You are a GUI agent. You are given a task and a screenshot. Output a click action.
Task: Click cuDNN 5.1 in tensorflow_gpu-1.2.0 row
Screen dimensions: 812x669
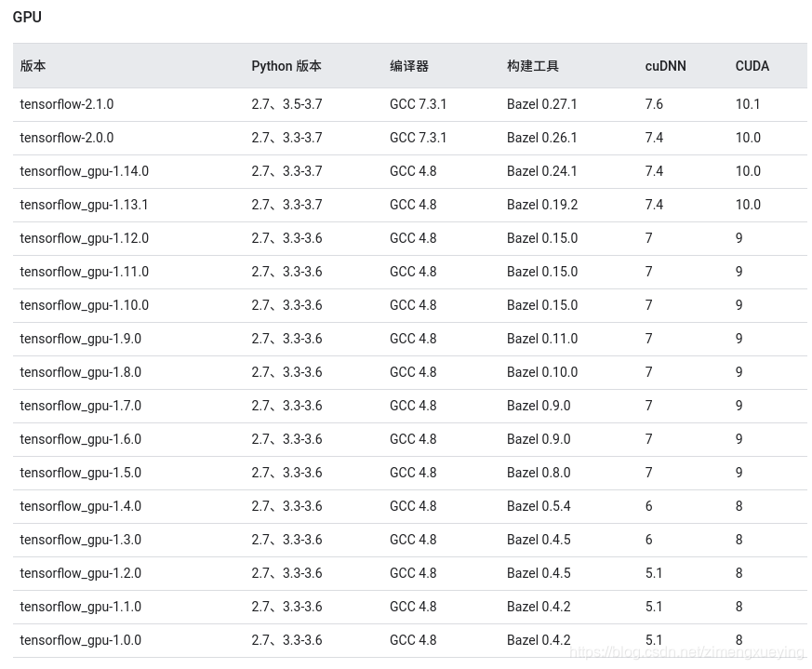(x=654, y=574)
